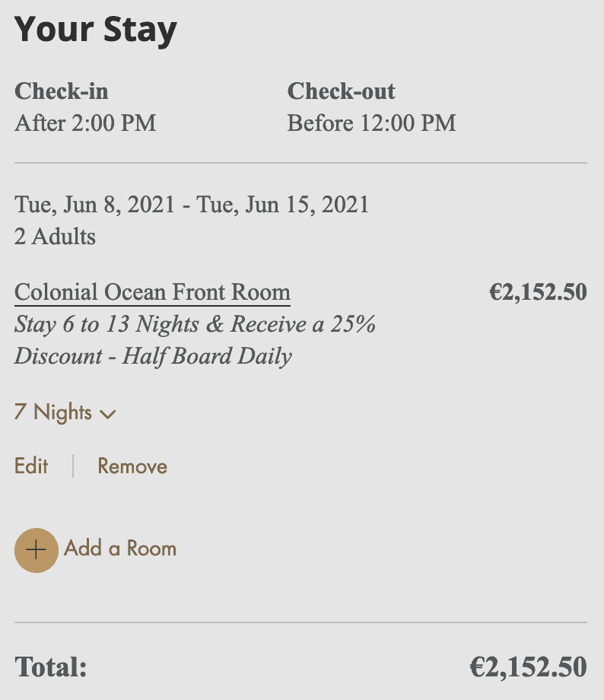Remove the room from your stay
The image size is (604, 700).
[x=132, y=466]
